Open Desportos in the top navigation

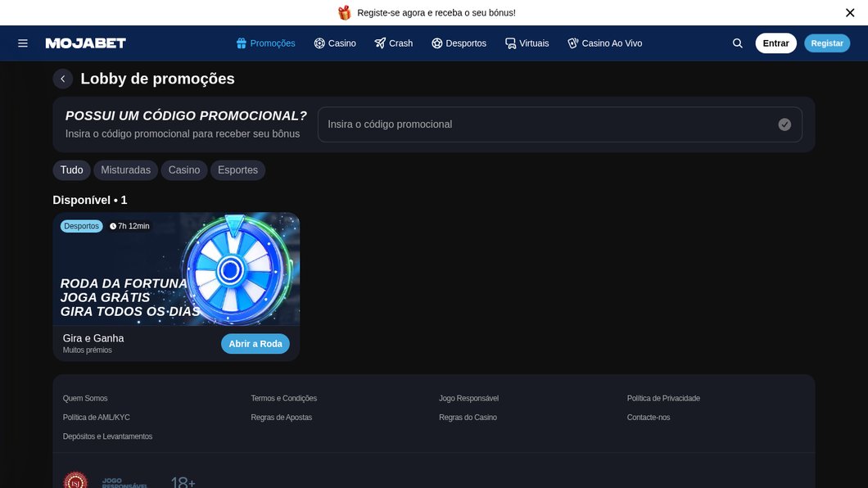(459, 43)
